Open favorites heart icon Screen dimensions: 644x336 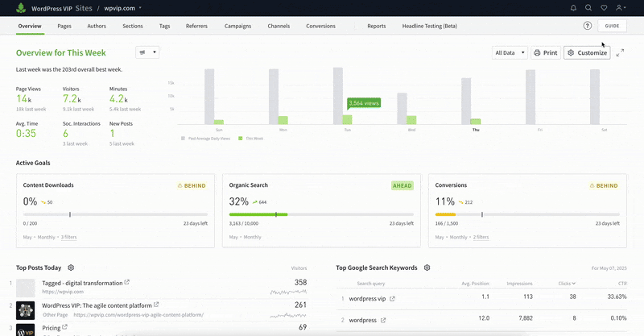pyautogui.click(x=604, y=8)
